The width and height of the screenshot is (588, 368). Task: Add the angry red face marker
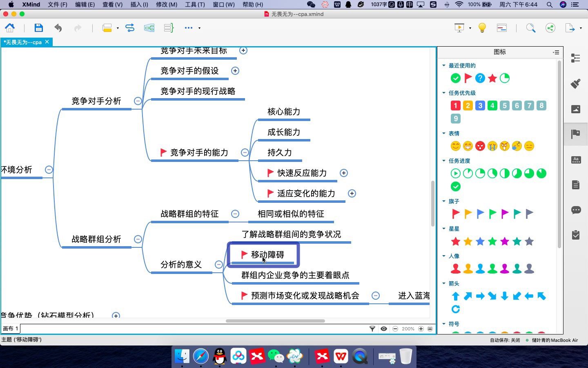click(480, 146)
